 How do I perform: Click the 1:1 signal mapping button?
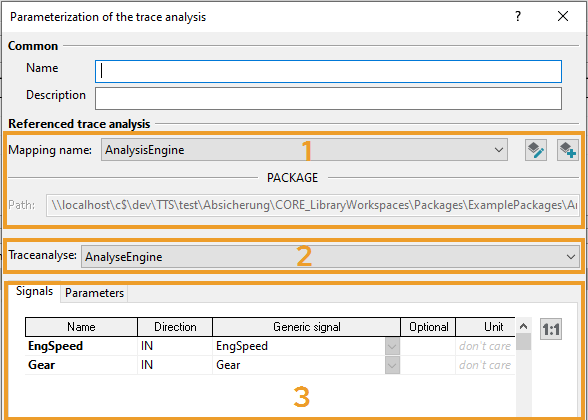[551, 329]
